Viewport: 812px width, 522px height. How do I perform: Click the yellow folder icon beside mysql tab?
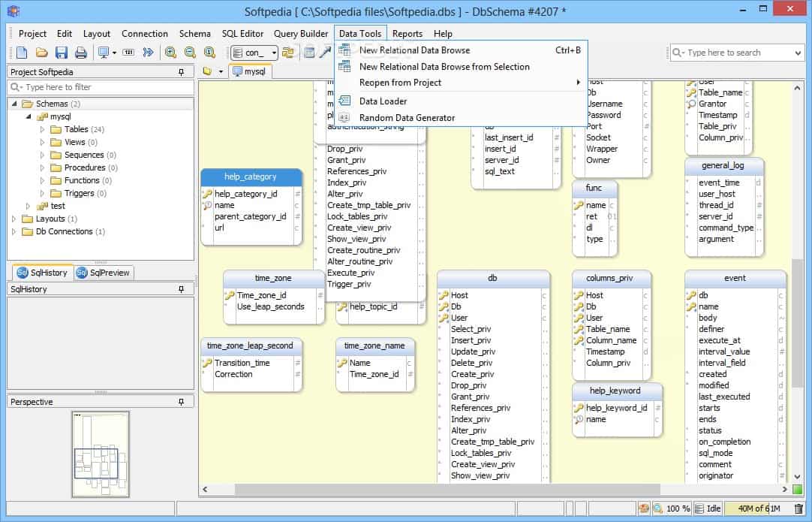pos(207,71)
